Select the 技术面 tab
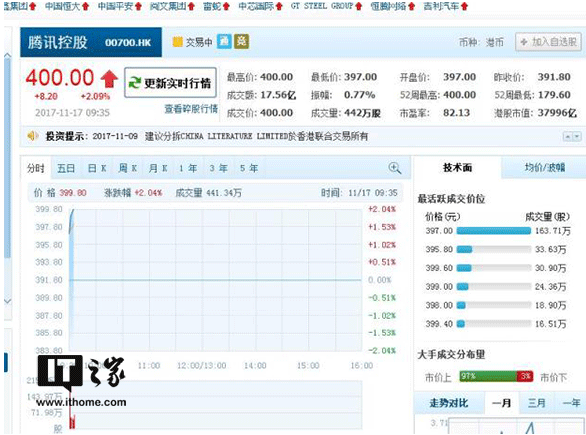This screenshot has height=435, width=586. tap(457, 167)
